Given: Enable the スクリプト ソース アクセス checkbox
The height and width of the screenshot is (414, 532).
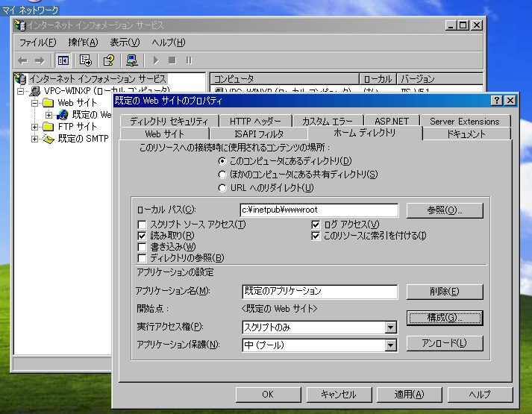Looking at the screenshot, I should [x=143, y=225].
